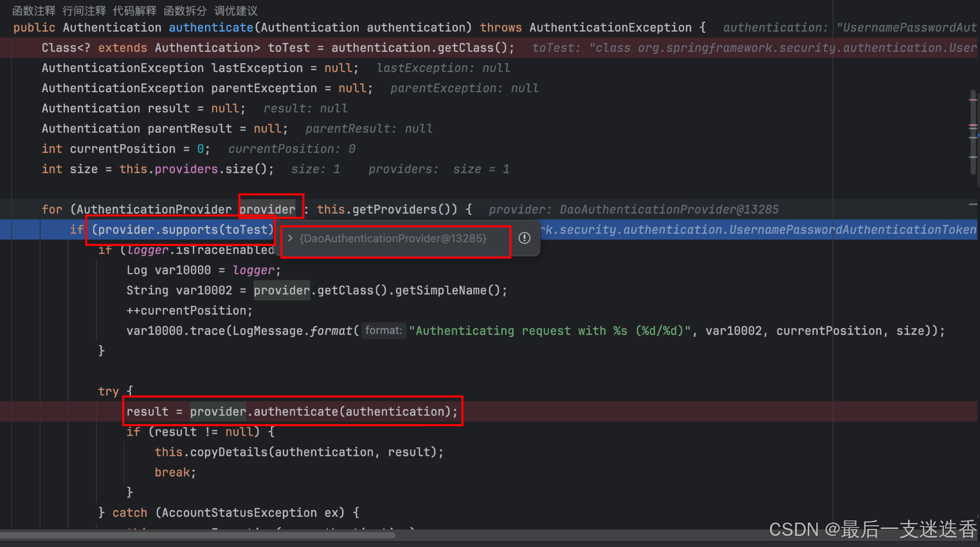Click the inline hint 'parentResult: null'

click(x=369, y=128)
